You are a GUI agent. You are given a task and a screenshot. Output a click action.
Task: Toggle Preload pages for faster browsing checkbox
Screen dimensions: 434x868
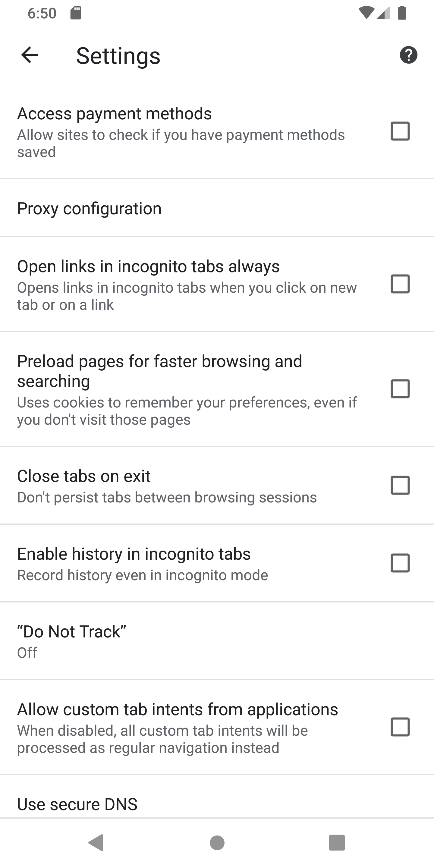[400, 389]
